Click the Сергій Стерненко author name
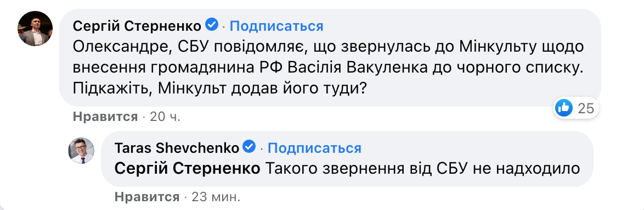Viewport: 644px width, 210px height. 137,26
